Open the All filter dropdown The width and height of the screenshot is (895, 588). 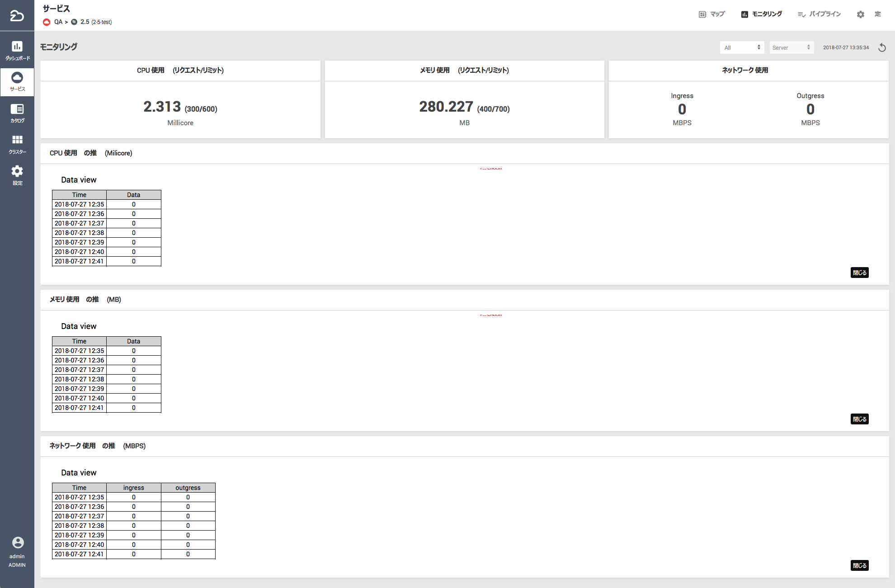[742, 47]
